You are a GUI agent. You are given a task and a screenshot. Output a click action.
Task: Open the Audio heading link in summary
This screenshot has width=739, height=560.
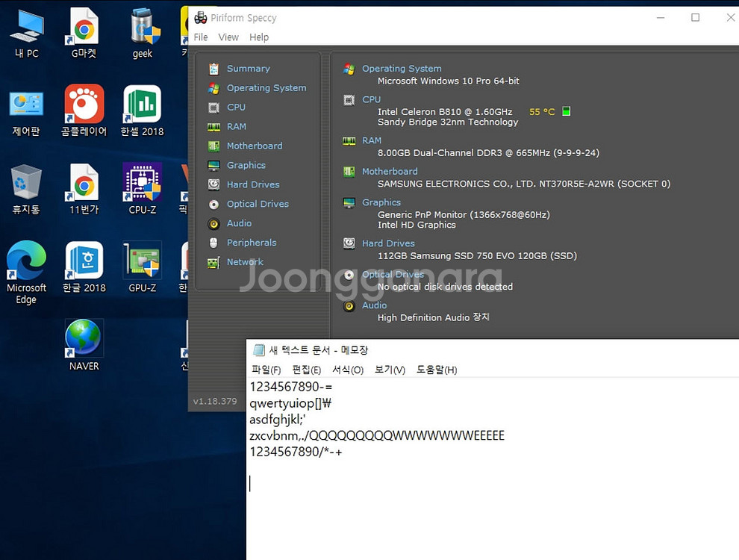pyautogui.click(x=374, y=305)
